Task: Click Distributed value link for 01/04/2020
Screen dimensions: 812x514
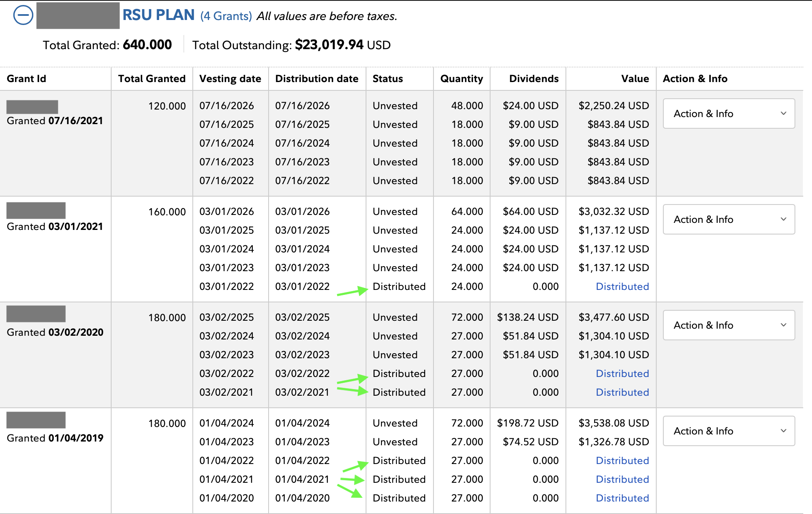Action: click(622, 498)
